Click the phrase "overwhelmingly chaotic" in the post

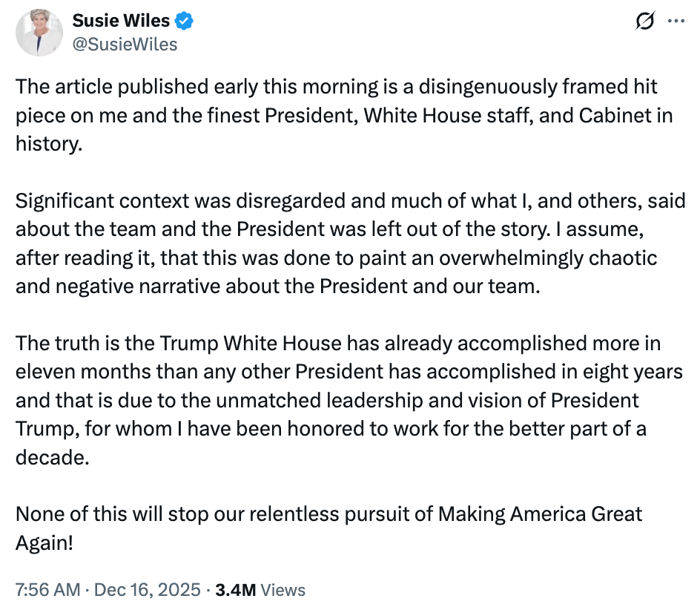tap(548, 258)
